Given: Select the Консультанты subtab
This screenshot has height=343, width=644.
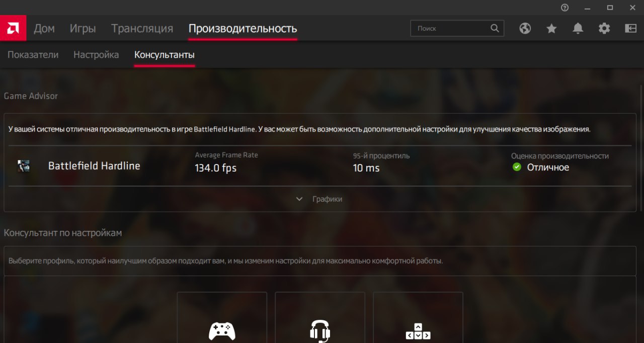Looking at the screenshot, I should tap(165, 55).
